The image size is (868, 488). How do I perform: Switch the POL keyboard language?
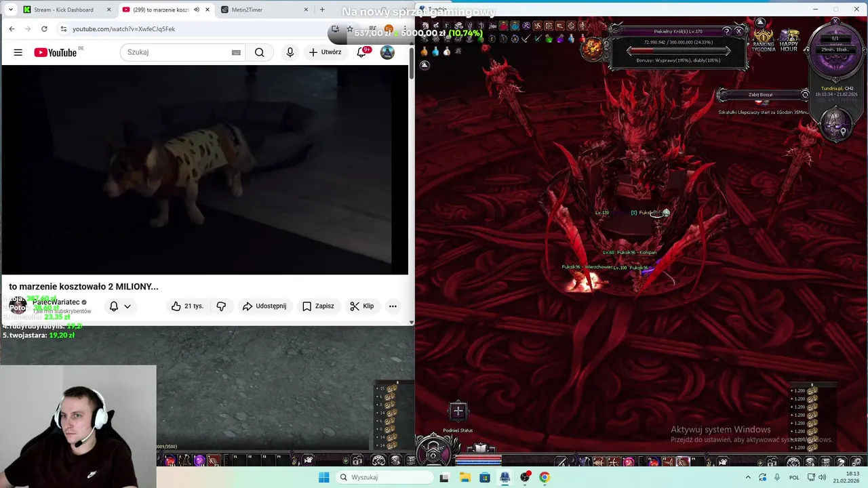[x=794, y=477]
